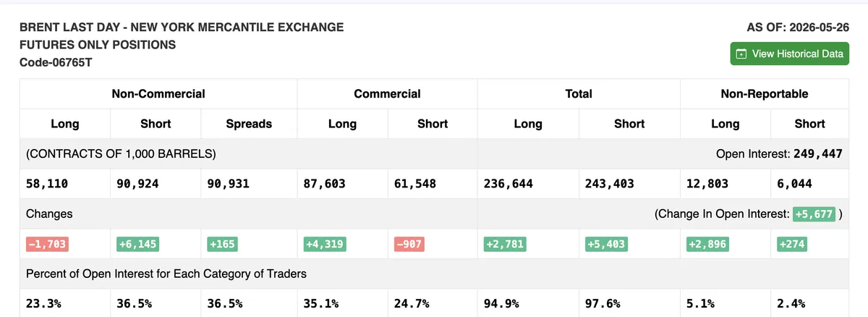This screenshot has width=868, height=317.
Task: Select the Non-Reportable column group header
Action: (765, 94)
